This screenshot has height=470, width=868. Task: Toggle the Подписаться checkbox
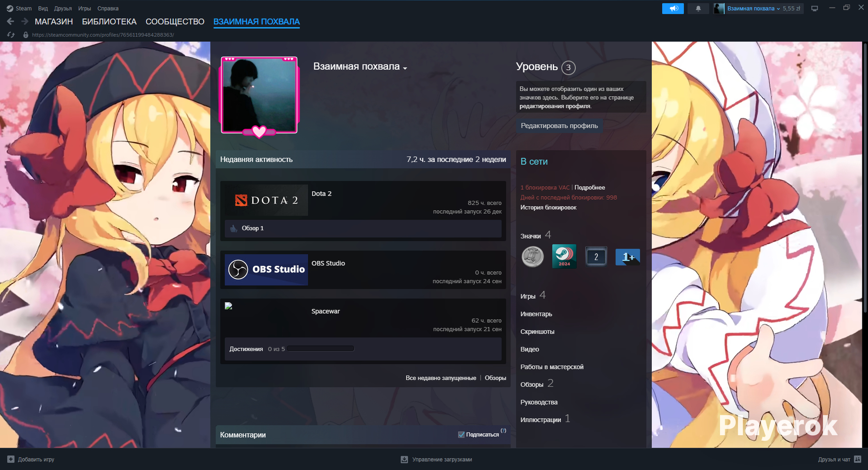click(461, 435)
